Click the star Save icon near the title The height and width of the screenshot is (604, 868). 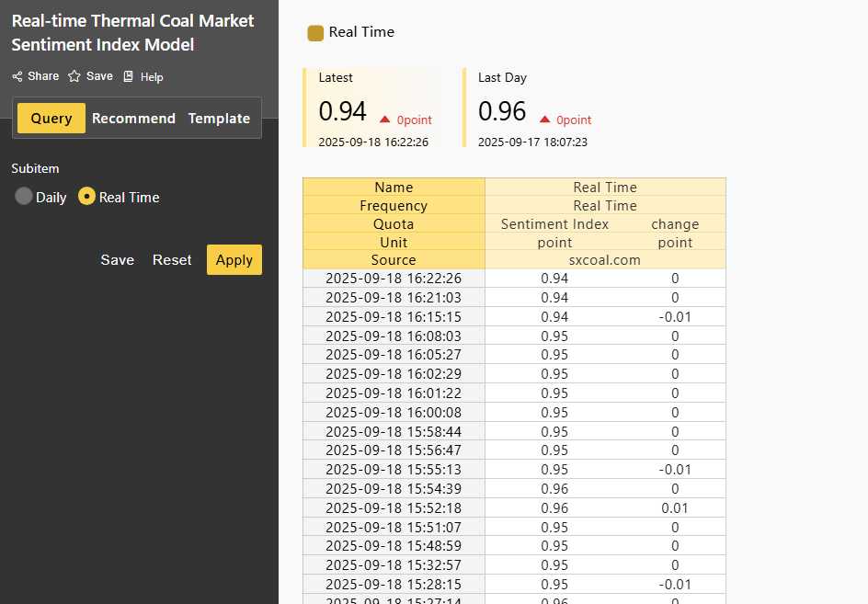click(74, 76)
